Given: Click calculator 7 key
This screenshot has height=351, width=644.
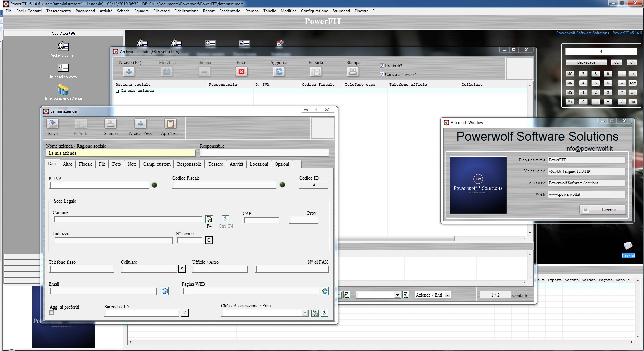Looking at the screenshot, I should pyautogui.click(x=583, y=74).
